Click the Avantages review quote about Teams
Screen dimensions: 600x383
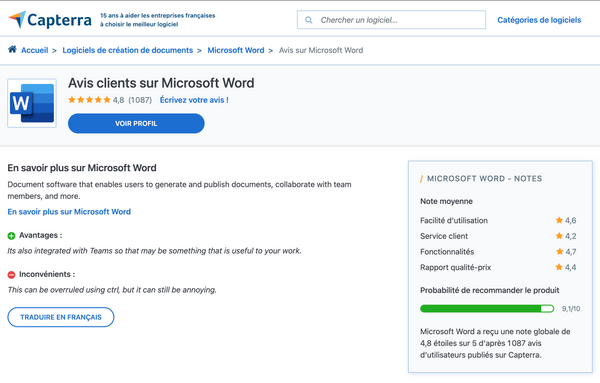[154, 251]
